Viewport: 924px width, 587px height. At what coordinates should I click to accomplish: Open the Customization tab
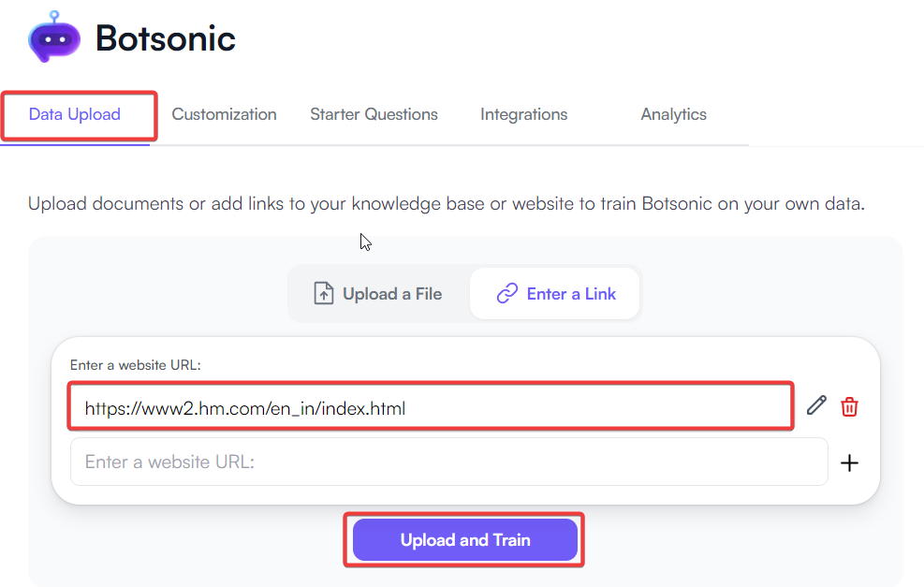coord(224,114)
